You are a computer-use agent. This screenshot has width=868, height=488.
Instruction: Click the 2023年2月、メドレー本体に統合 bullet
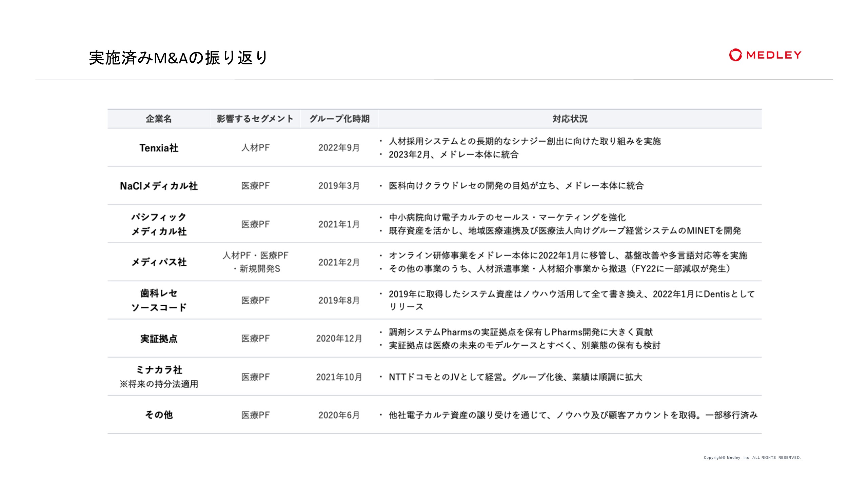click(x=454, y=155)
